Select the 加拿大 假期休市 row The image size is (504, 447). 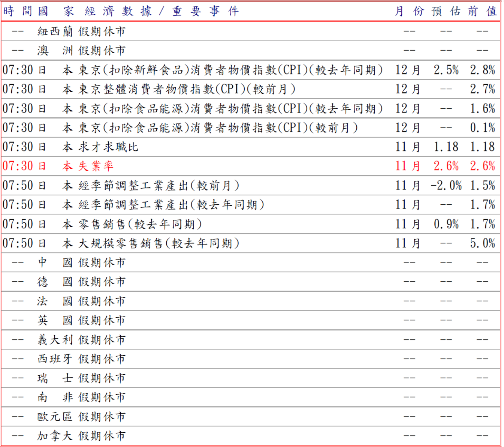point(81,436)
